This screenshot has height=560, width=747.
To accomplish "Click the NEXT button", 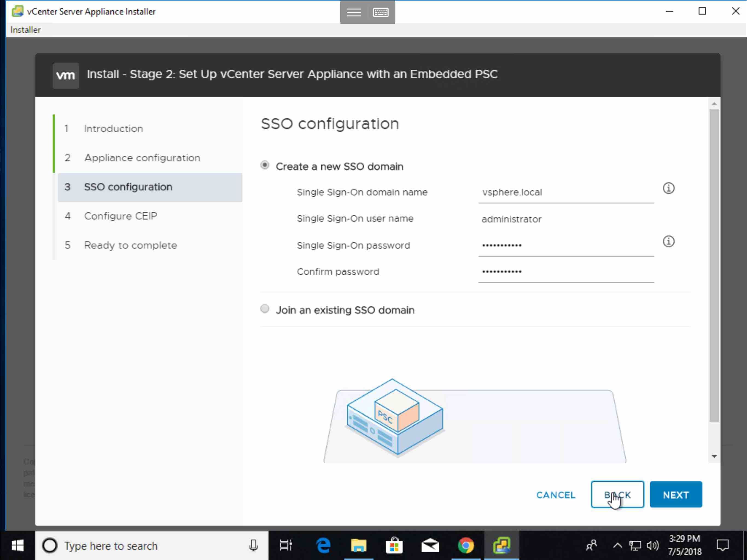I will [676, 495].
